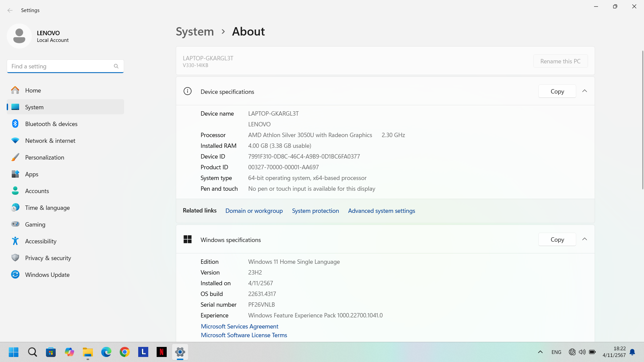Click the taskbar clock showing 18:22

click(614, 352)
